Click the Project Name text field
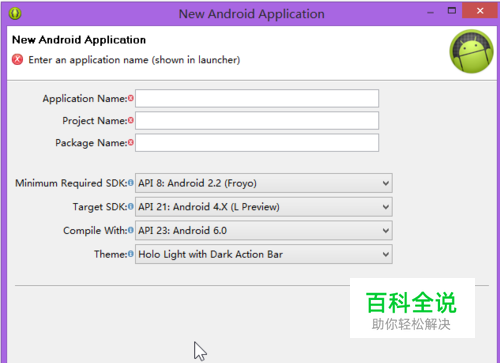The image size is (500, 363). point(257,120)
